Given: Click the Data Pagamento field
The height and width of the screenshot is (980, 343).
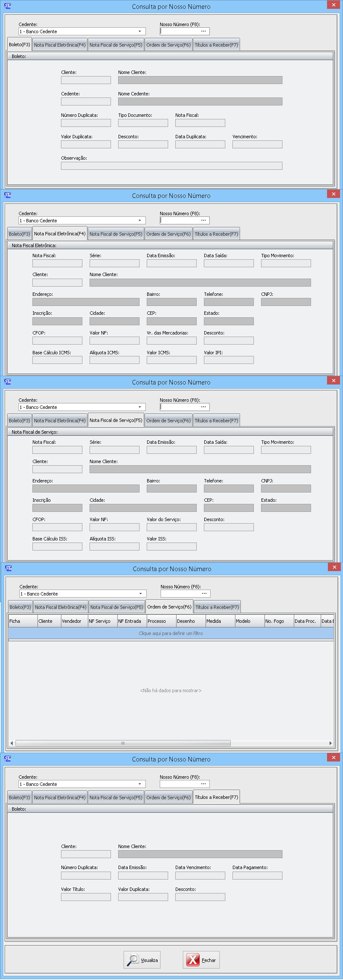Looking at the screenshot, I should coord(257,876).
